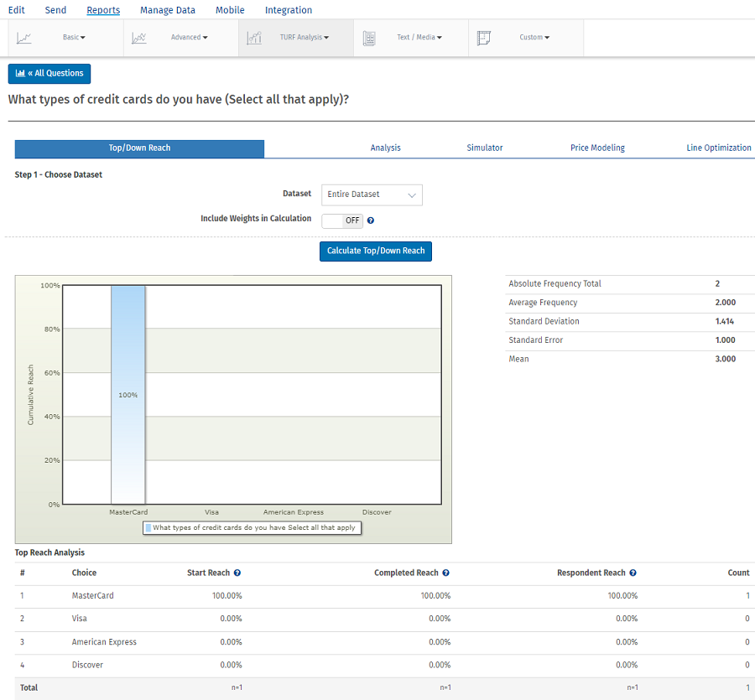Toggle Include Weights in Calculation switch

pyautogui.click(x=342, y=221)
